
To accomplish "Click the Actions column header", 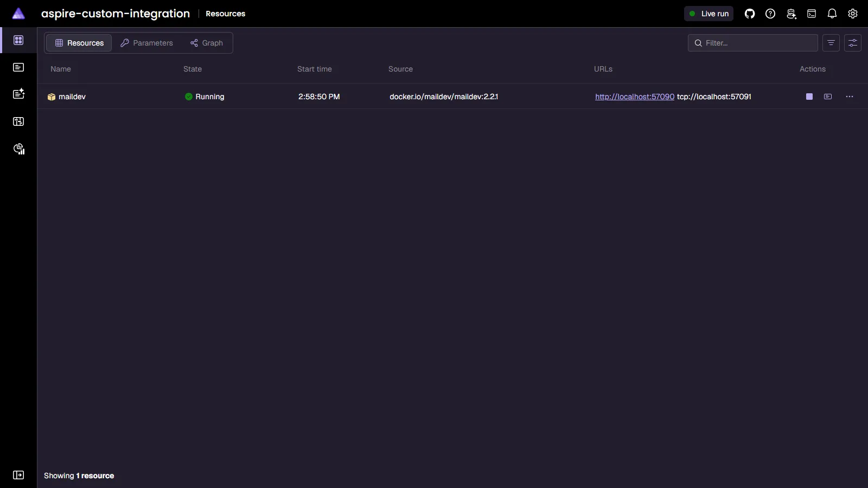I will tap(813, 69).
